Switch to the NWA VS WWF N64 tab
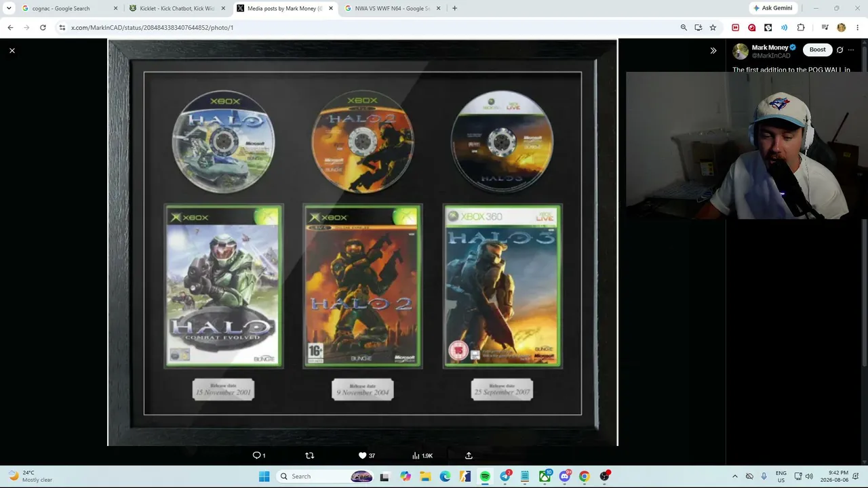The height and width of the screenshot is (488, 868). tap(393, 8)
